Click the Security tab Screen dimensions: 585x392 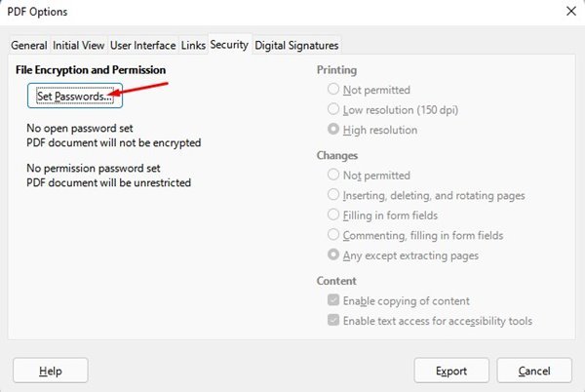click(x=229, y=46)
